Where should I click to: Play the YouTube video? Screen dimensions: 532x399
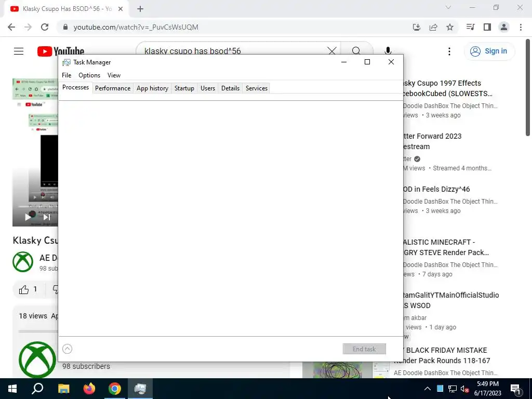click(x=28, y=217)
